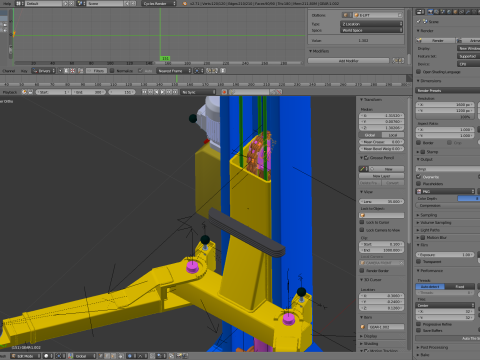Open the No Sync dropdown
Image resolution: width=480 pixels, height=360 pixels.
coord(199,92)
